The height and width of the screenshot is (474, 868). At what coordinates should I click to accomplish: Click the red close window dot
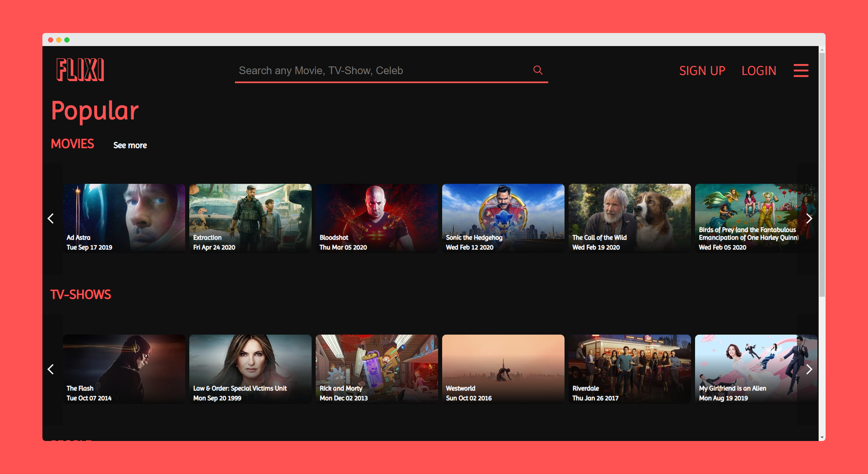point(51,40)
